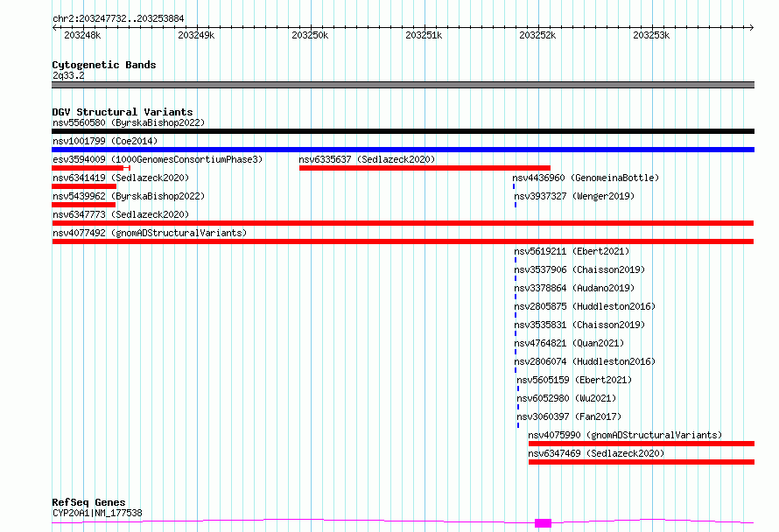Viewport: 779px width, 532px height.
Task: Click the 203253k ruler tick label
Action: [651, 35]
